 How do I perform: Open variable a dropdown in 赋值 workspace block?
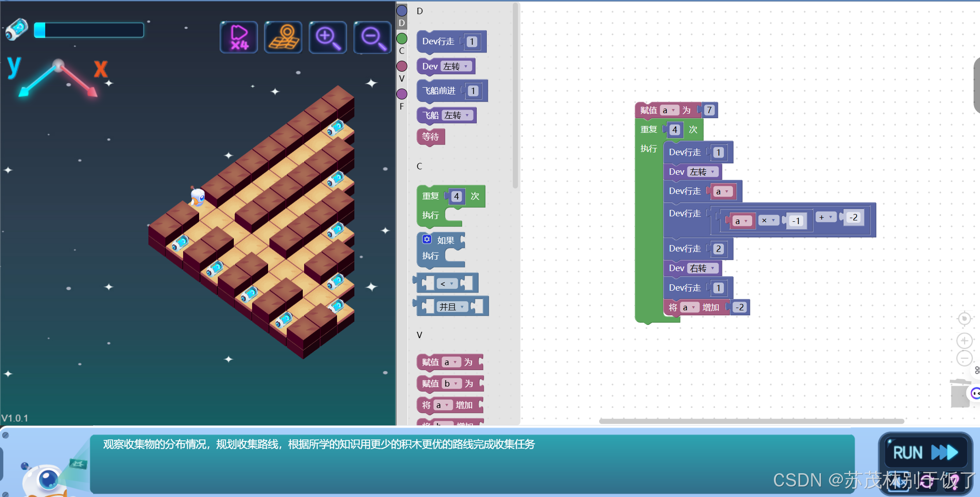tap(669, 110)
